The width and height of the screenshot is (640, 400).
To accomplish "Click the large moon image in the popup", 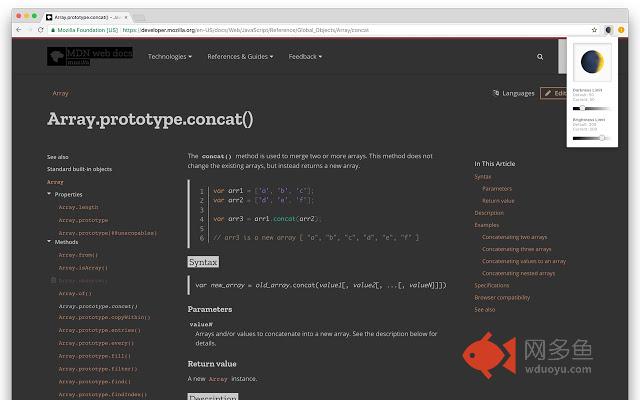I will pos(592,62).
